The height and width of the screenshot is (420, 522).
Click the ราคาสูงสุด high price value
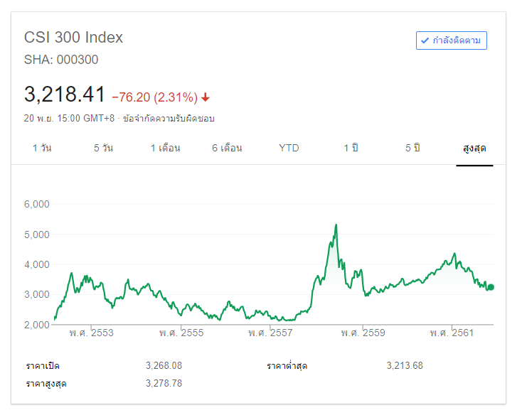(164, 383)
